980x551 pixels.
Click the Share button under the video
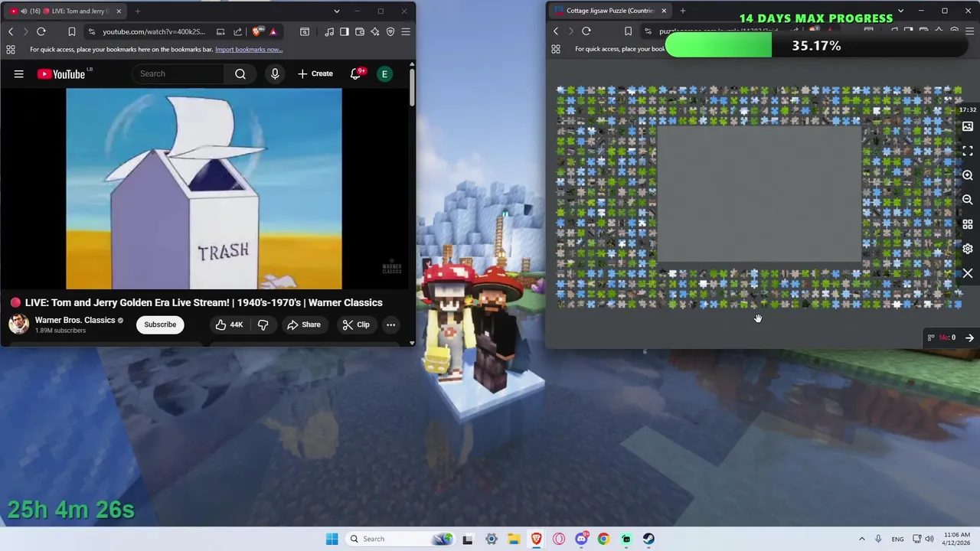click(304, 324)
